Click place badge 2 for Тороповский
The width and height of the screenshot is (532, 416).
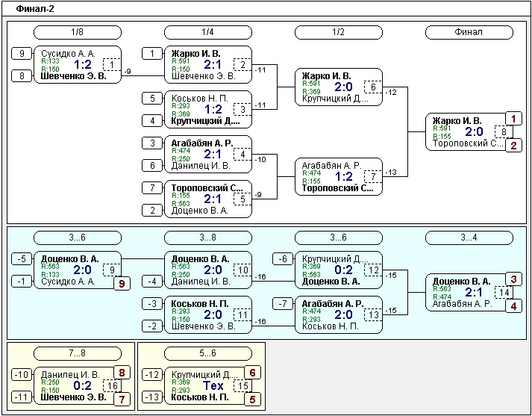click(x=513, y=146)
